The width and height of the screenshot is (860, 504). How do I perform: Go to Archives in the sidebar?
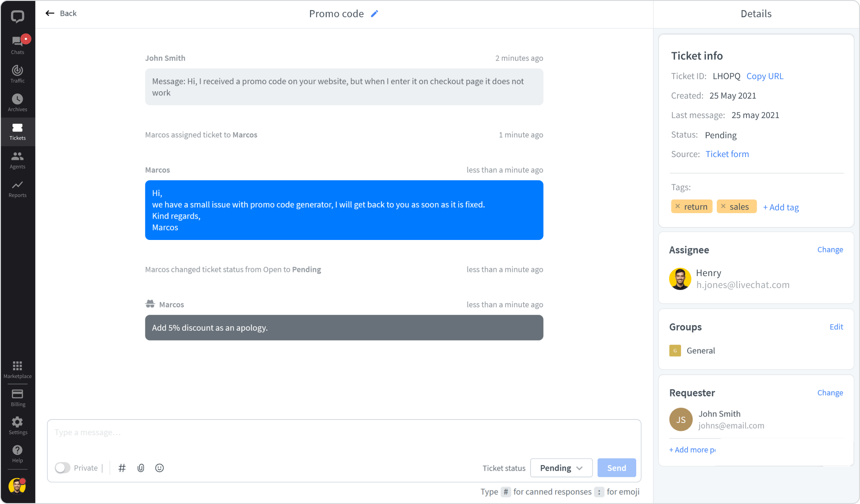[18, 102]
